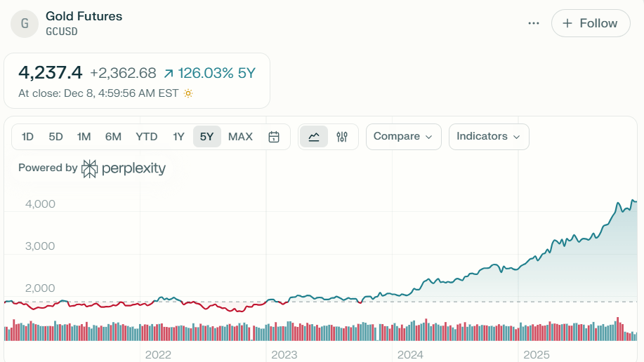Open the three-dot more options menu

click(534, 23)
